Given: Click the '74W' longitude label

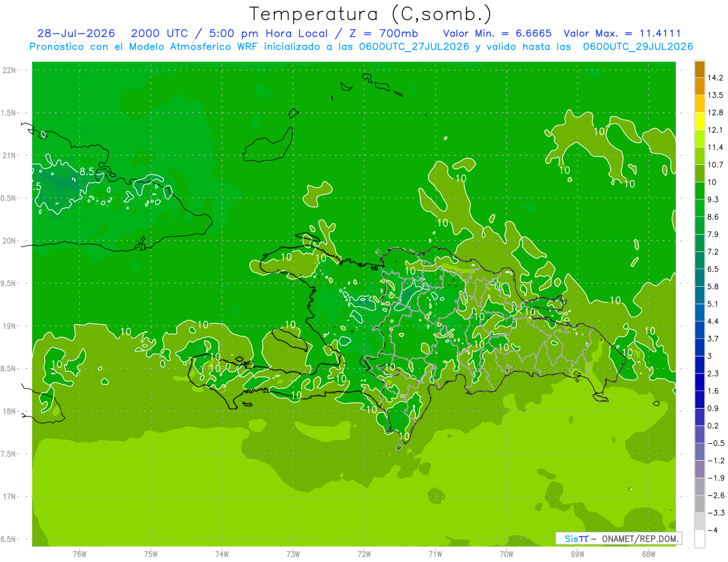Looking at the screenshot, I should (x=222, y=554).
